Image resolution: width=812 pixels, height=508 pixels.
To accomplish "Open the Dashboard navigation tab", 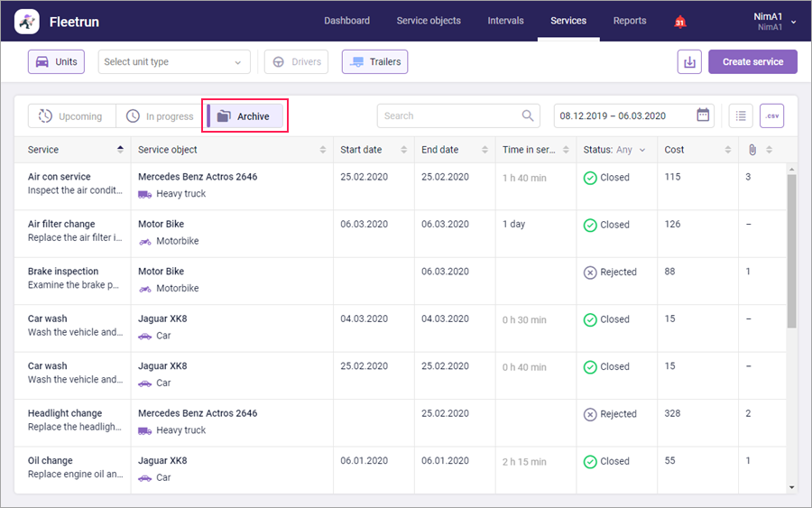I will 346,21.
